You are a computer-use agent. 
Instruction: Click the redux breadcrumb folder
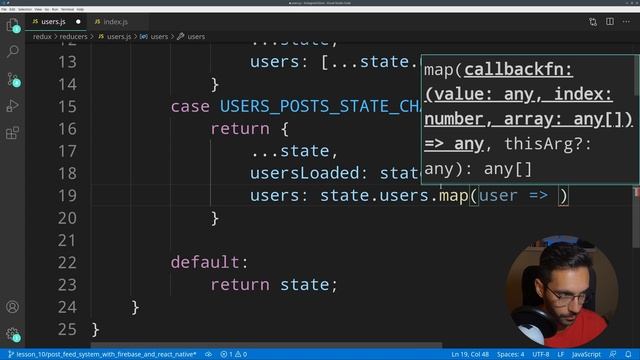(42, 37)
